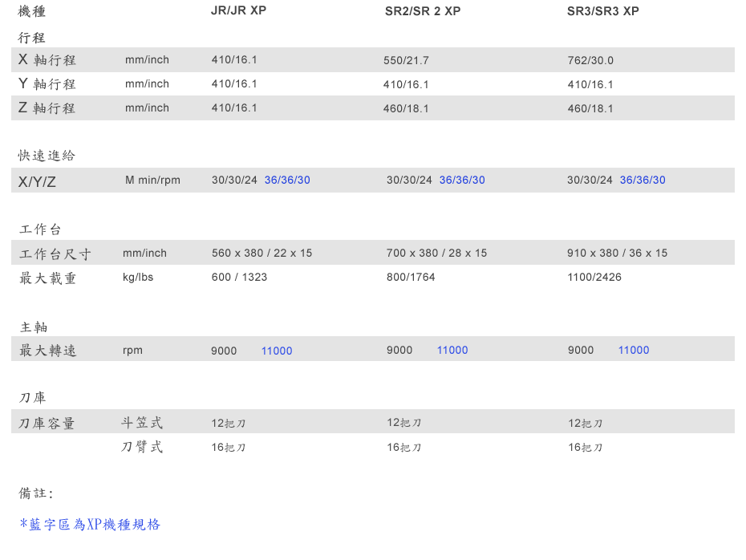746x560 pixels.
Task: Select the 工作台尺寸 row label
Action: tap(55, 254)
